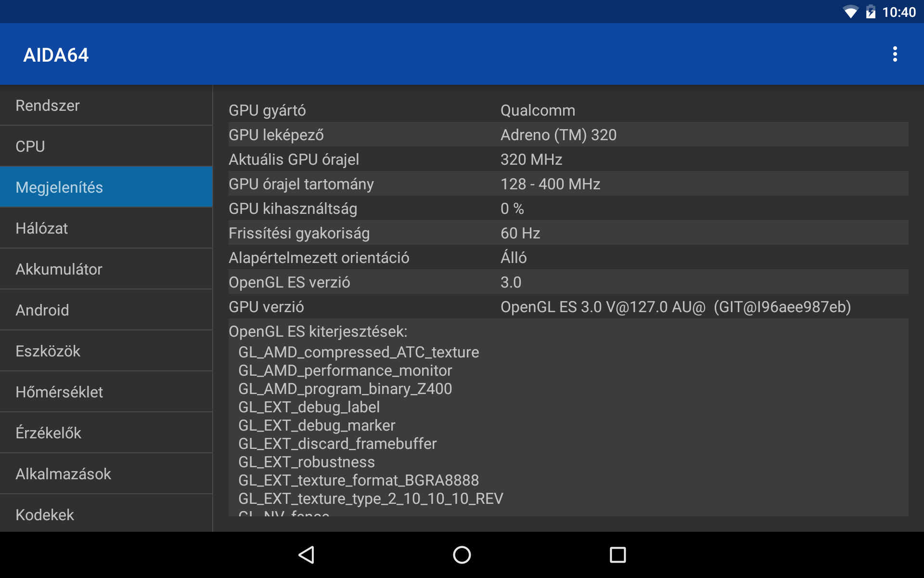
Task: Select GL_EXT_debug_label extension entry
Action: [x=309, y=407]
